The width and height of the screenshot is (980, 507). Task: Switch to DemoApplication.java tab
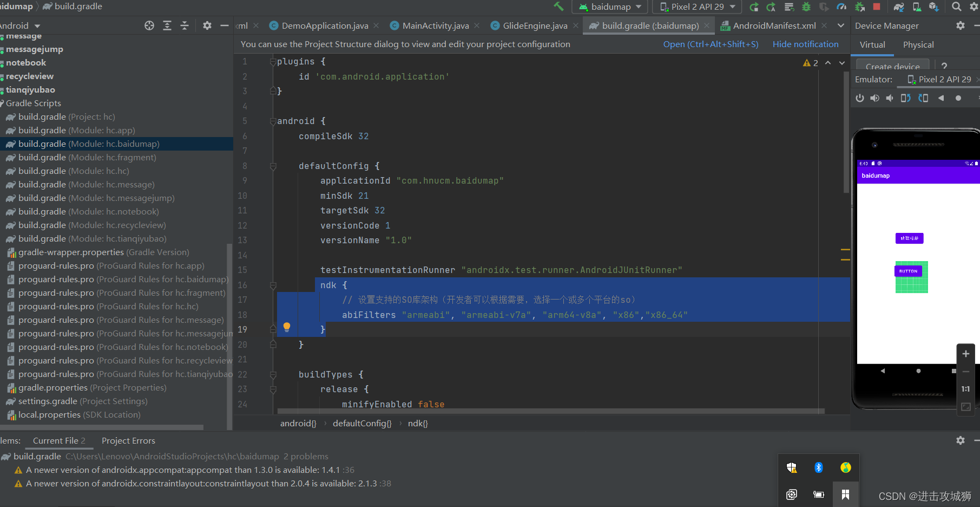coord(325,25)
